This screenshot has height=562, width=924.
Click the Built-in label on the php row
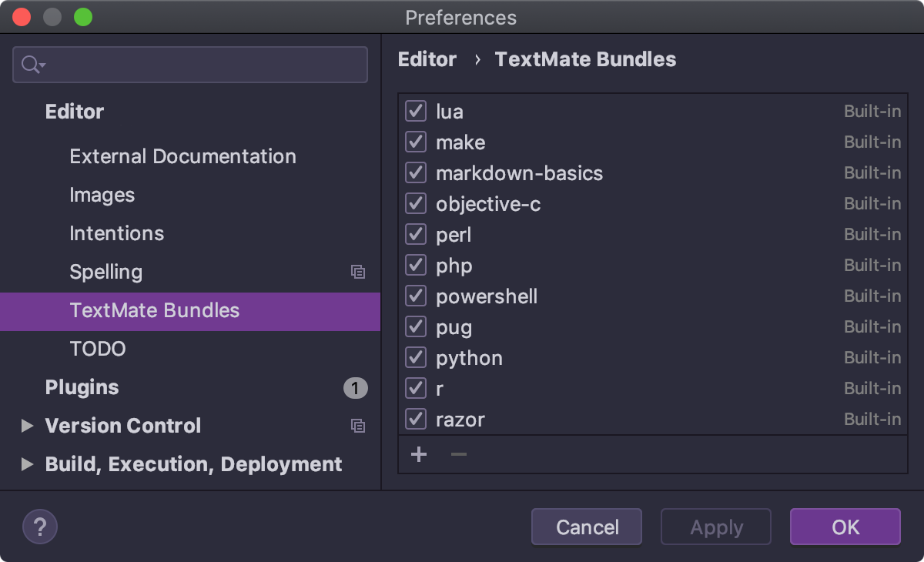tap(872, 265)
